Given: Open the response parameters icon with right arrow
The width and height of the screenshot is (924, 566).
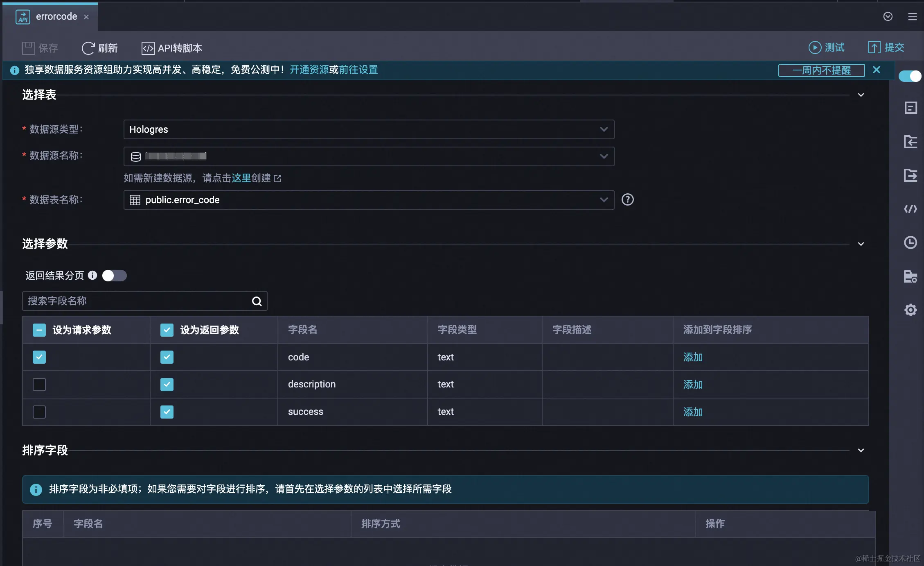Looking at the screenshot, I should click(910, 175).
